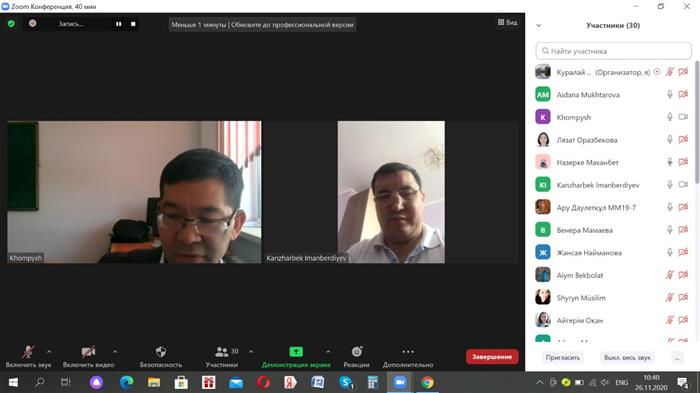Image resolution: width=700 pixels, height=393 pixels.
Task: Open Yandex browser from taskbar
Action: [290, 382]
